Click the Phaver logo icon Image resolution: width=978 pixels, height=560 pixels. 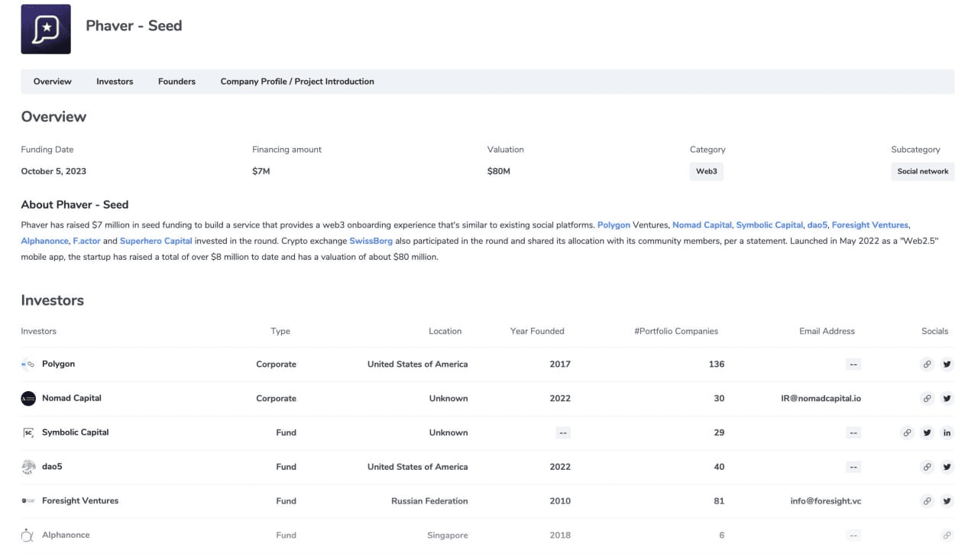[x=46, y=29]
